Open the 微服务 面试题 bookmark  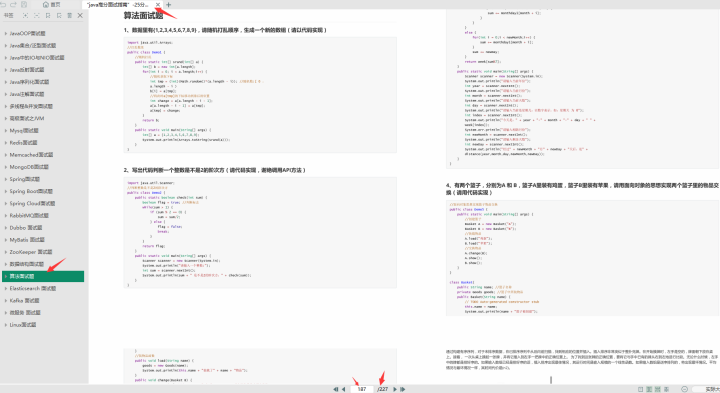tap(25, 313)
